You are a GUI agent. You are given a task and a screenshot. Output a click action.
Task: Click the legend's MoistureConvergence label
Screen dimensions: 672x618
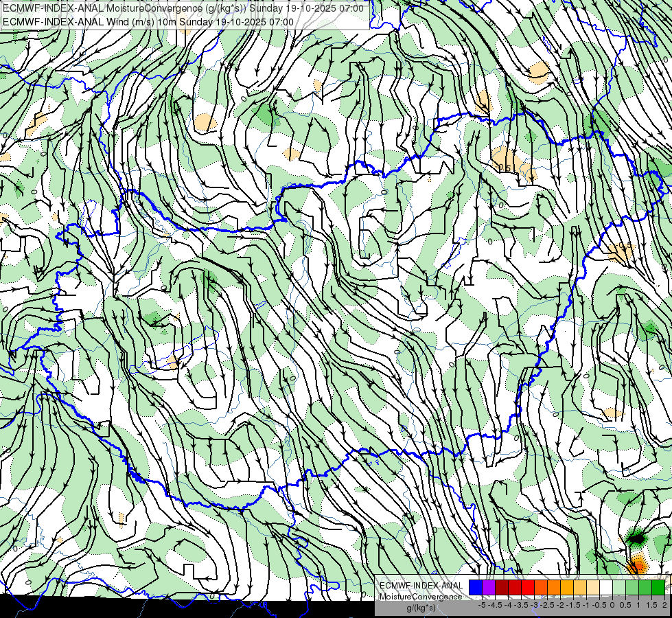pos(421,597)
